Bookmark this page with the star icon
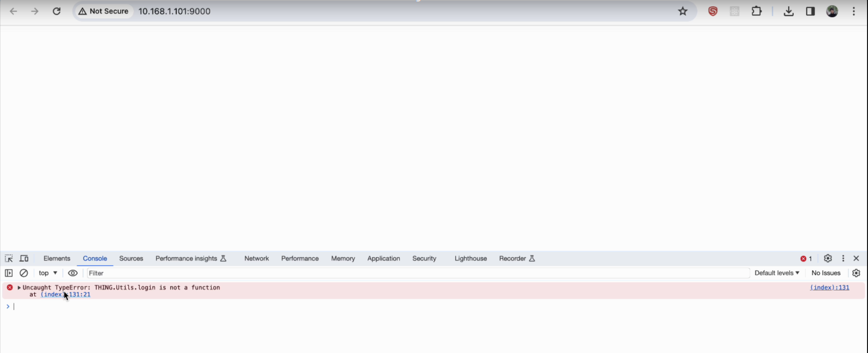The width and height of the screenshot is (868, 353). pos(682,11)
